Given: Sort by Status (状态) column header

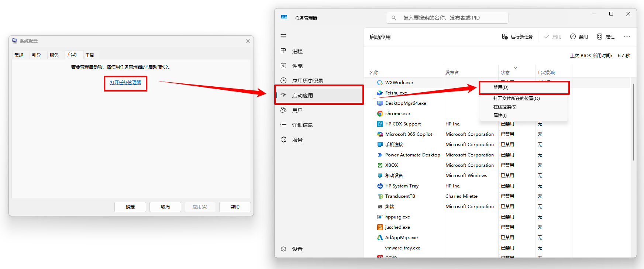Looking at the screenshot, I should [x=505, y=73].
